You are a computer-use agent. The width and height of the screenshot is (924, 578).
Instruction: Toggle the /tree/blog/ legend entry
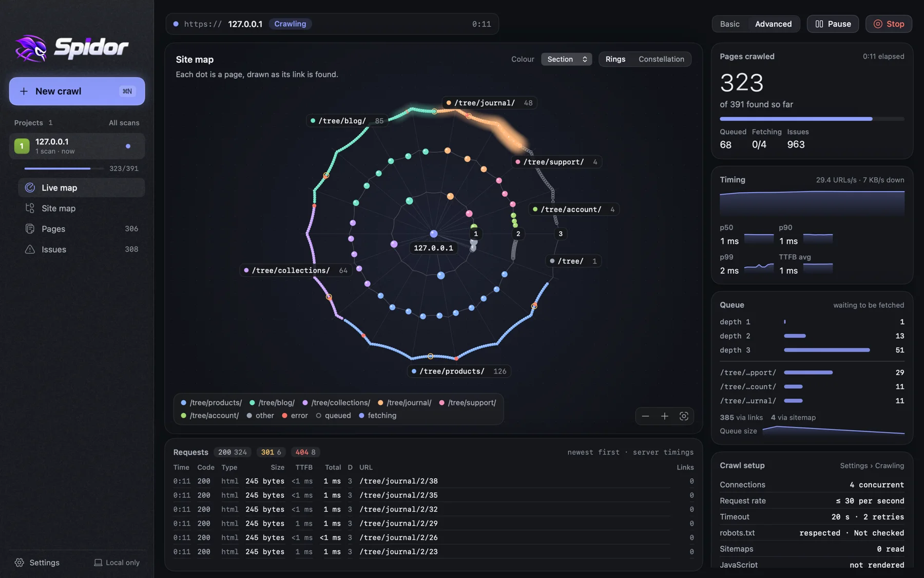(272, 403)
